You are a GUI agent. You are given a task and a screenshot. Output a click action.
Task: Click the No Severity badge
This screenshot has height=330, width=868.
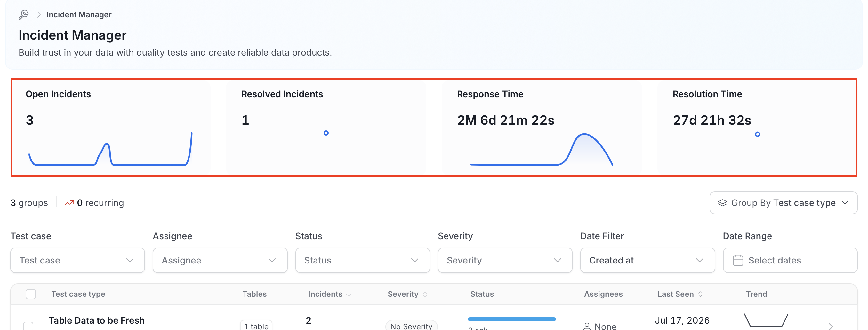tap(411, 326)
